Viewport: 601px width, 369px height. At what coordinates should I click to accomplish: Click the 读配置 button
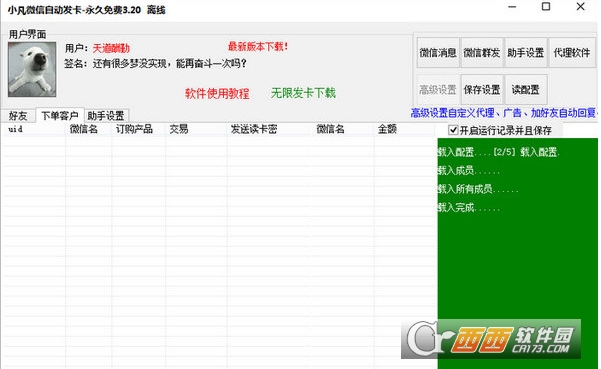[x=525, y=90]
